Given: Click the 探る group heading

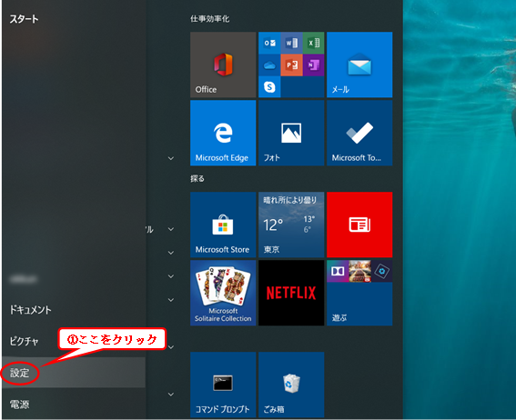Looking at the screenshot, I should pos(197,178).
